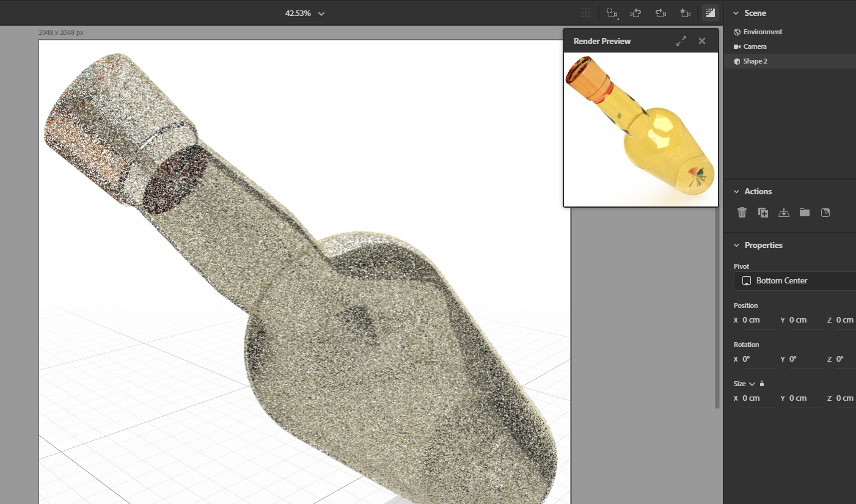Collapse the Properties panel section

(736, 245)
